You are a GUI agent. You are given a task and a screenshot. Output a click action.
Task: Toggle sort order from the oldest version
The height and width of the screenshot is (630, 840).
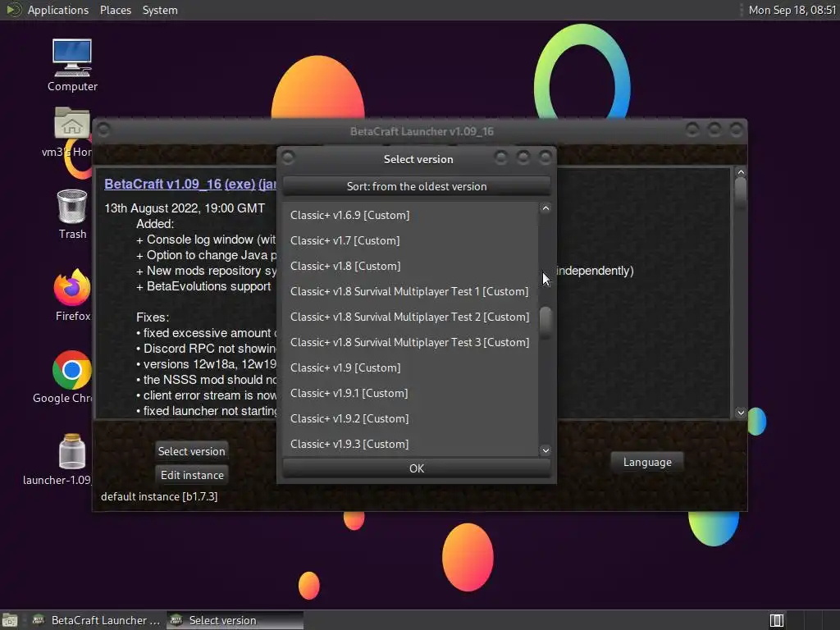click(x=416, y=186)
